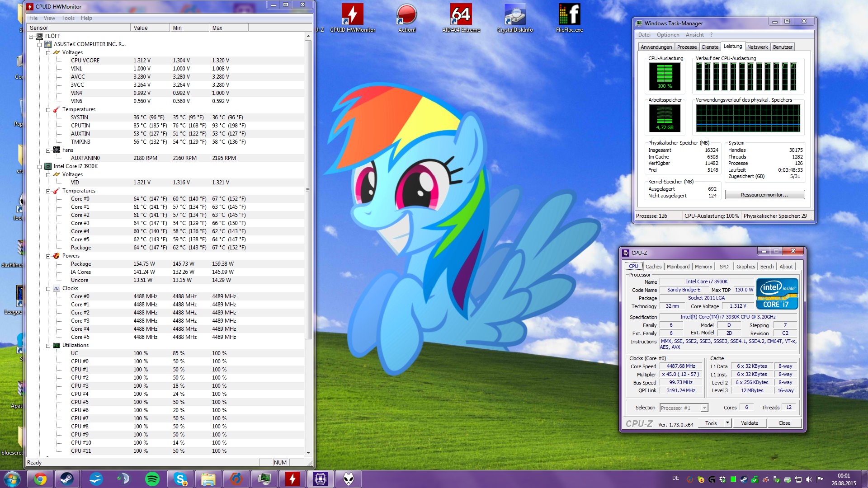
Task: Collapse the Clocks tree section
Action: tap(48, 289)
